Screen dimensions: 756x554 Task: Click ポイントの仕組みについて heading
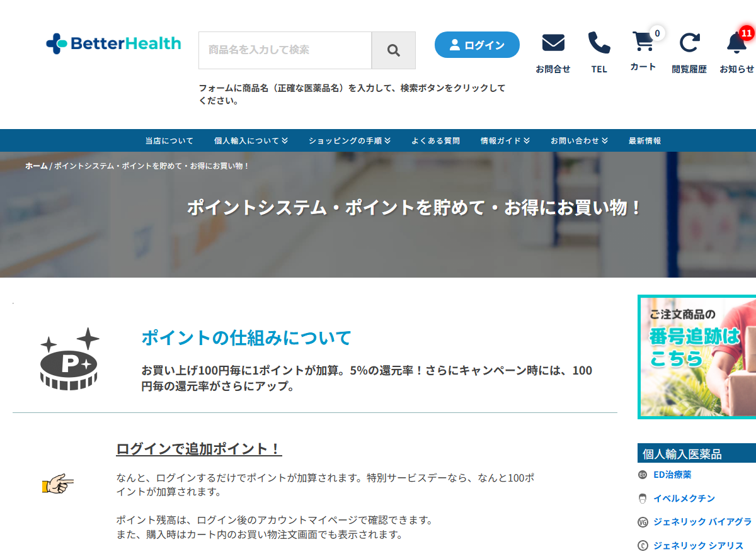point(246,337)
